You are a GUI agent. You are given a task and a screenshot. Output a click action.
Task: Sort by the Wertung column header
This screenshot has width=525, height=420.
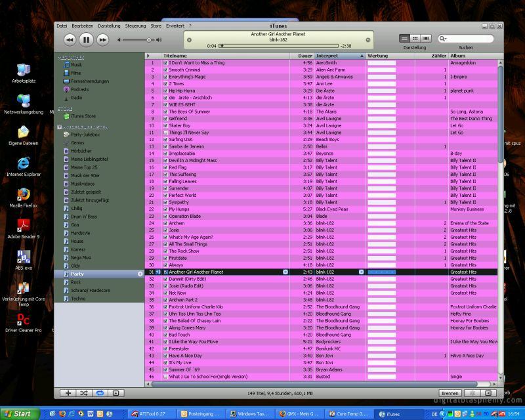(390, 56)
